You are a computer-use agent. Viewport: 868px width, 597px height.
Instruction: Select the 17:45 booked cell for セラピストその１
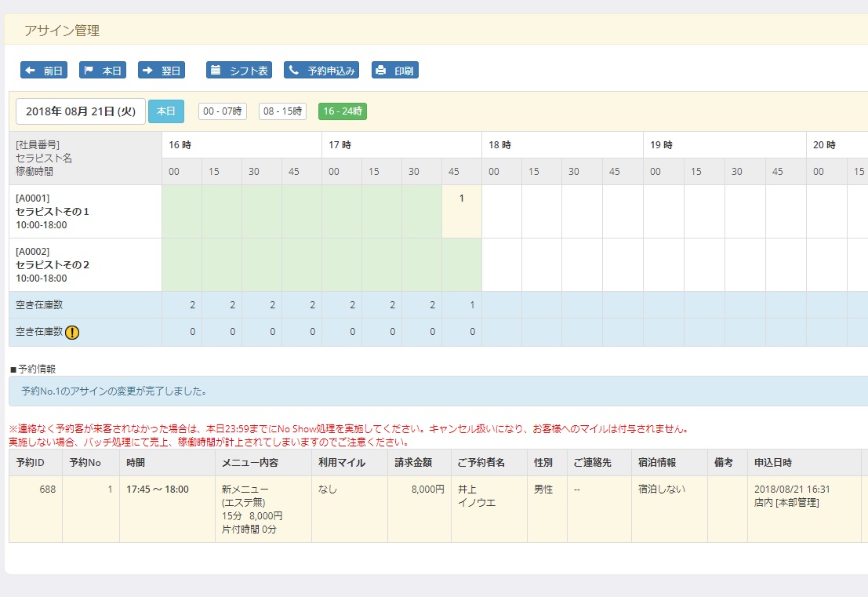pos(461,210)
